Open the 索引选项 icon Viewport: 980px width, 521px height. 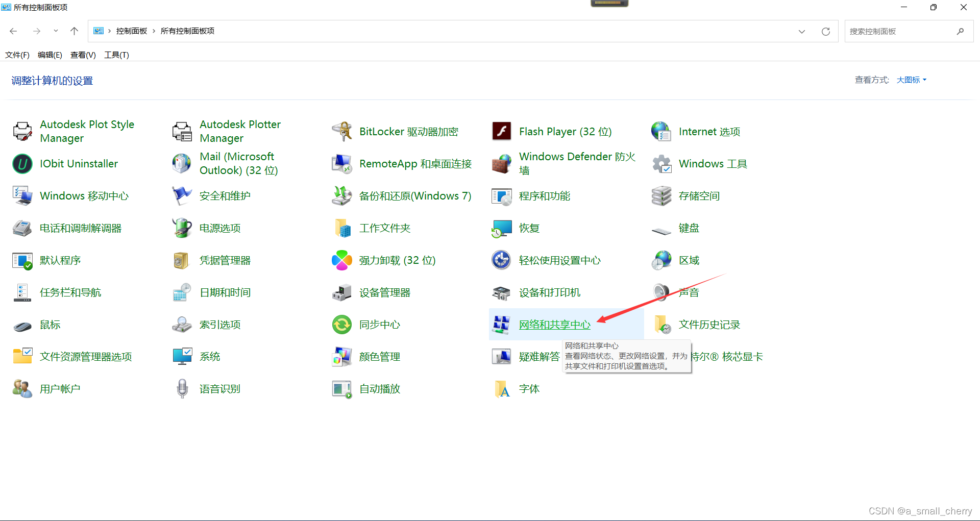(182, 325)
